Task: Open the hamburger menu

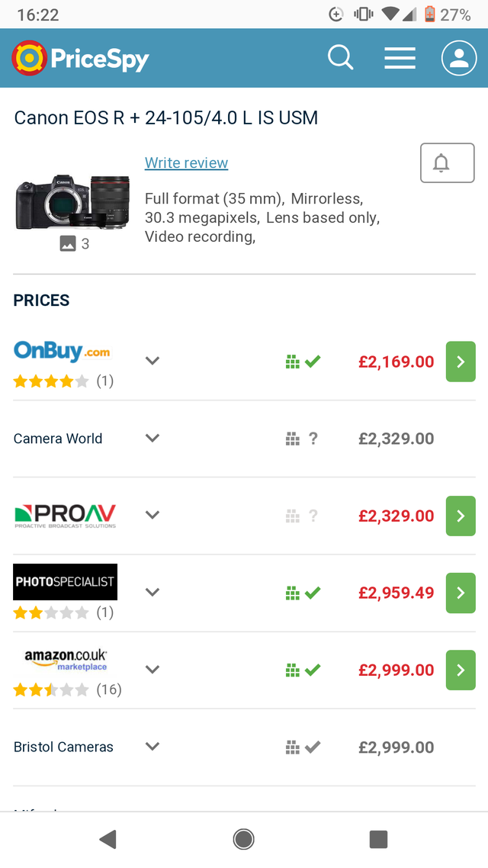Action: coord(400,58)
